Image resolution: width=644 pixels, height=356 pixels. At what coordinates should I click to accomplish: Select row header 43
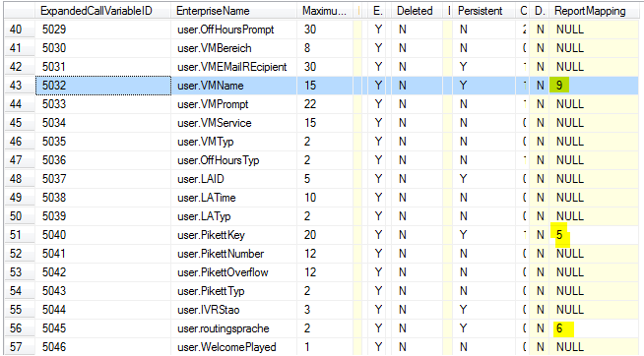pos(20,86)
